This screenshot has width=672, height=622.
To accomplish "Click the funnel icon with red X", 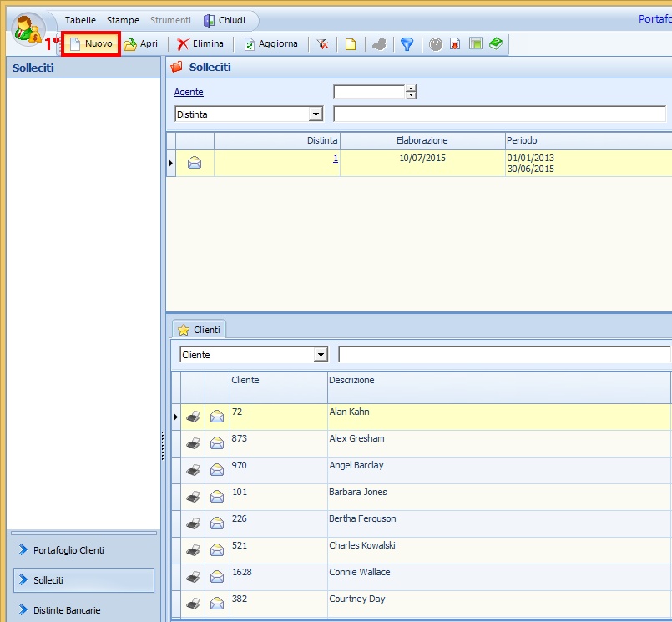I will pos(322,44).
